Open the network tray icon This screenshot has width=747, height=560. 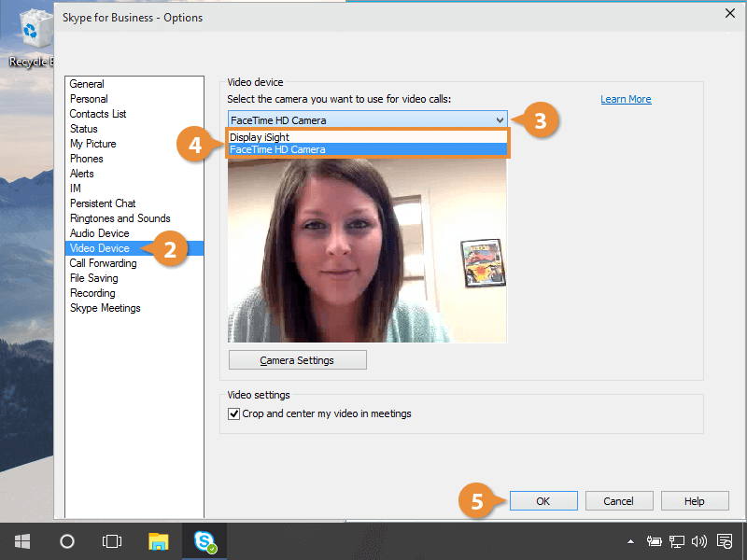coord(677,540)
